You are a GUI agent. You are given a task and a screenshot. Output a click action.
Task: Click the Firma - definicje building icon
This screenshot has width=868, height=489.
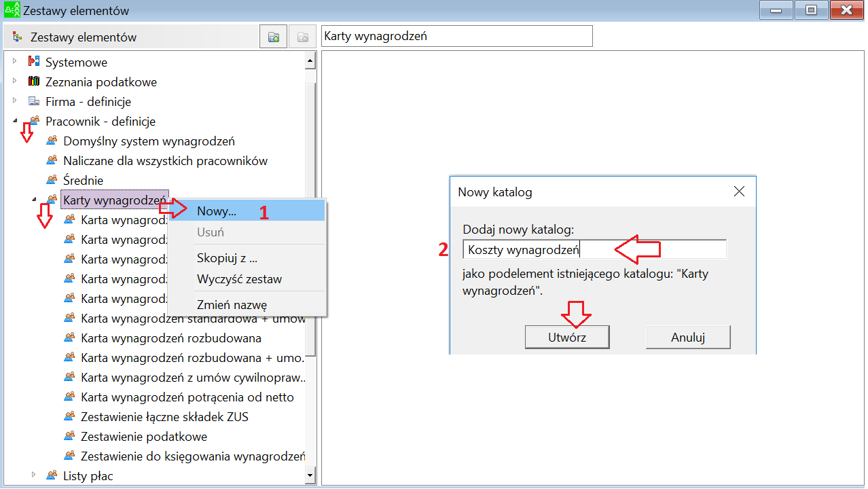(x=34, y=101)
